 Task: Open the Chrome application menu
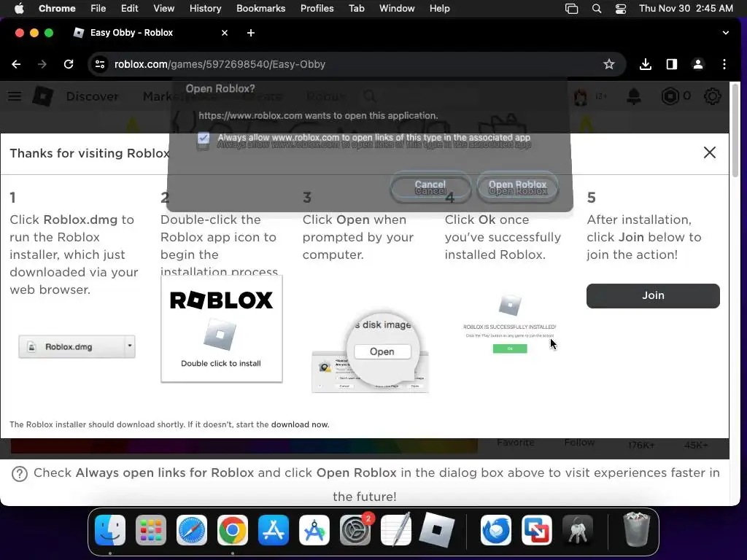coord(57,8)
